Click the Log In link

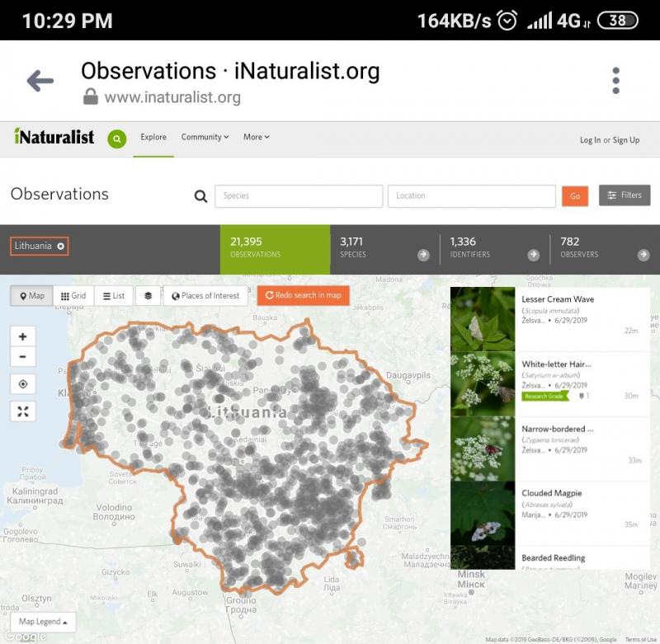pos(590,140)
